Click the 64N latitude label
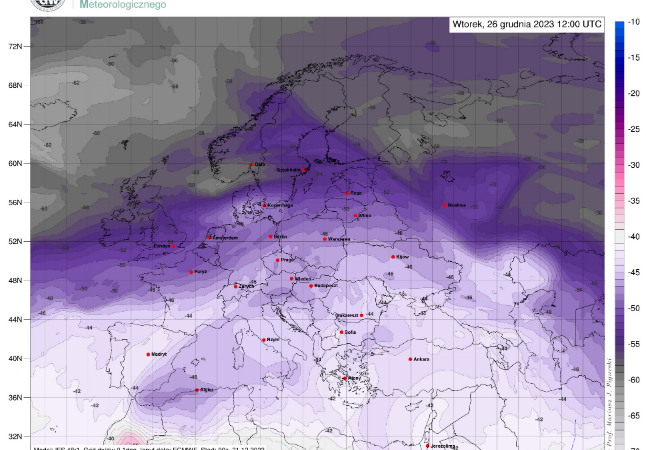Image resolution: width=646 pixels, height=450 pixels. 15,124
